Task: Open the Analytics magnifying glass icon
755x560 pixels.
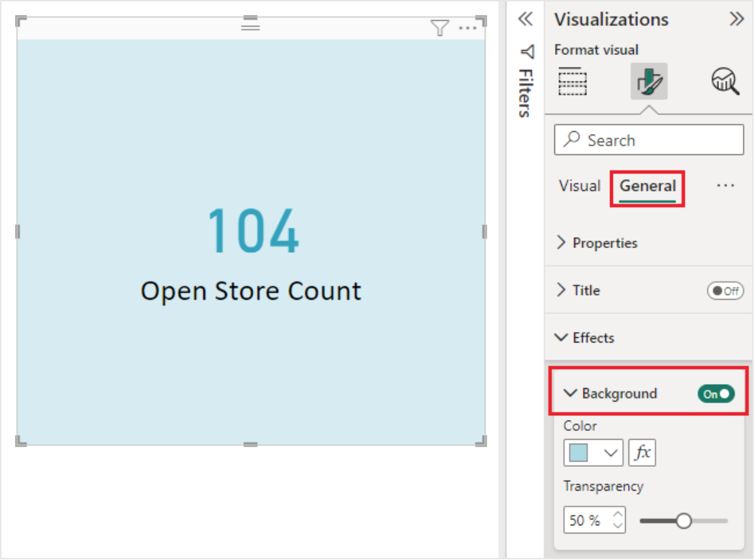Action: [x=725, y=82]
